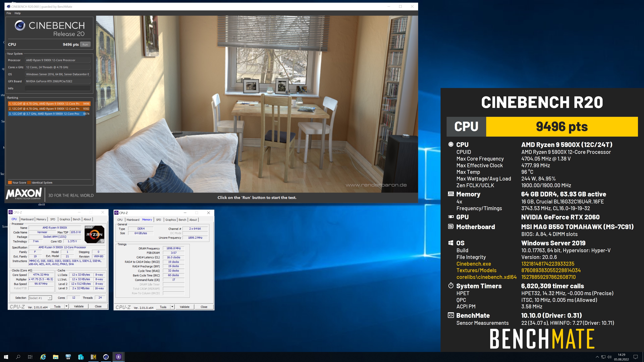
Task: Click the Your Score orange legend swatch
Action: pos(10,182)
